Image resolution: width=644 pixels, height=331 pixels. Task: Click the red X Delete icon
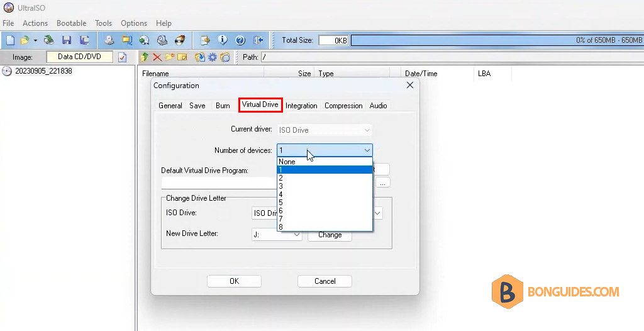pyautogui.click(x=157, y=57)
